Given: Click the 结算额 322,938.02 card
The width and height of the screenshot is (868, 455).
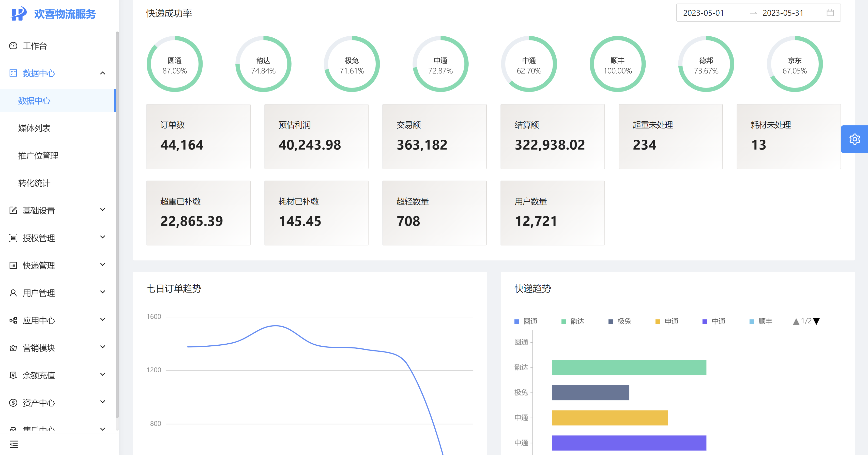Looking at the screenshot, I should 553,137.
